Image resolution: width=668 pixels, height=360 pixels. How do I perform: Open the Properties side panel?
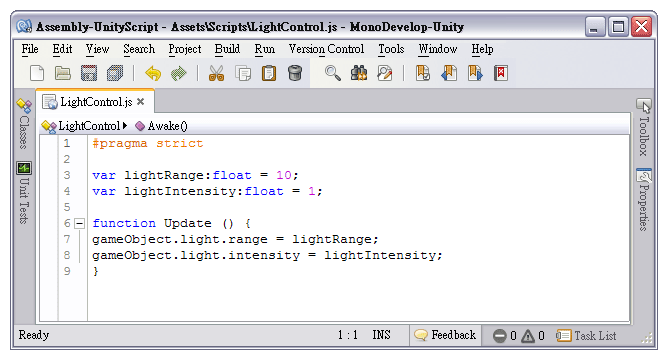coord(644,199)
